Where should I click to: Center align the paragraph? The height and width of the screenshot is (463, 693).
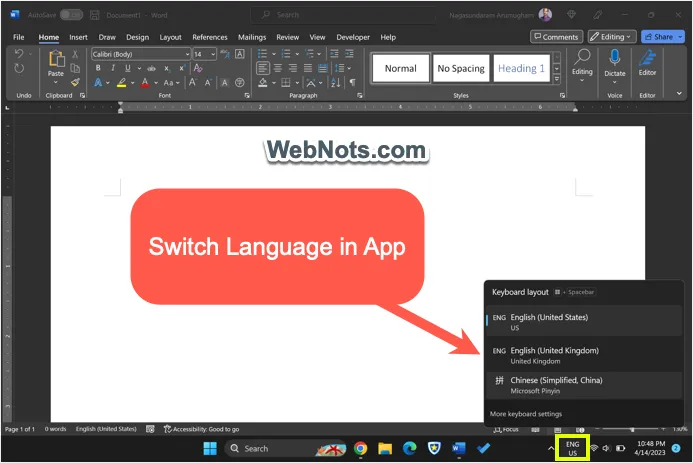pyautogui.click(x=278, y=68)
